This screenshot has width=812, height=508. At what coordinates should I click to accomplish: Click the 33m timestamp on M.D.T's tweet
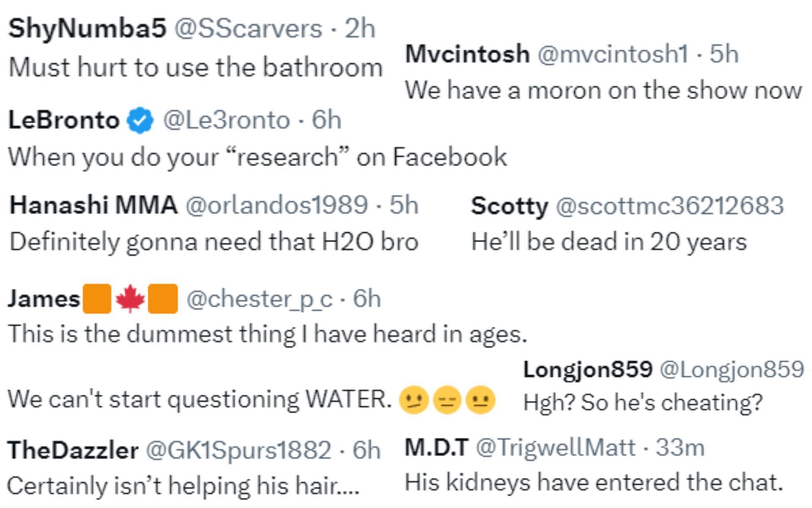point(680,447)
